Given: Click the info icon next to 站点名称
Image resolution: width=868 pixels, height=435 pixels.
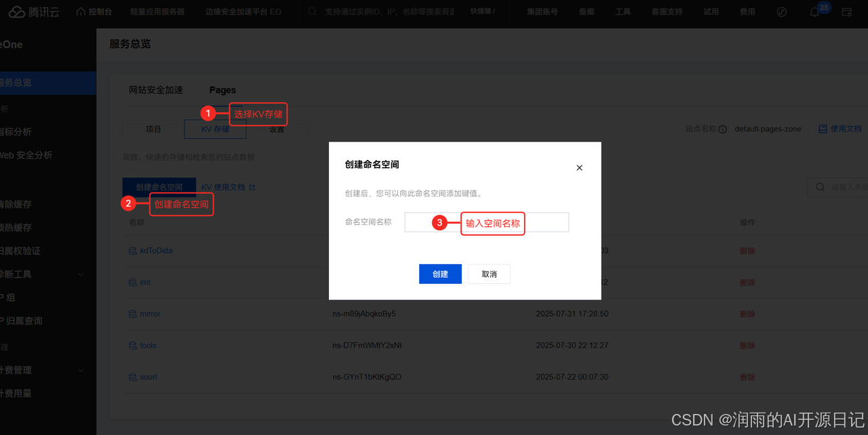Looking at the screenshot, I should pyautogui.click(x=722, y=128).
